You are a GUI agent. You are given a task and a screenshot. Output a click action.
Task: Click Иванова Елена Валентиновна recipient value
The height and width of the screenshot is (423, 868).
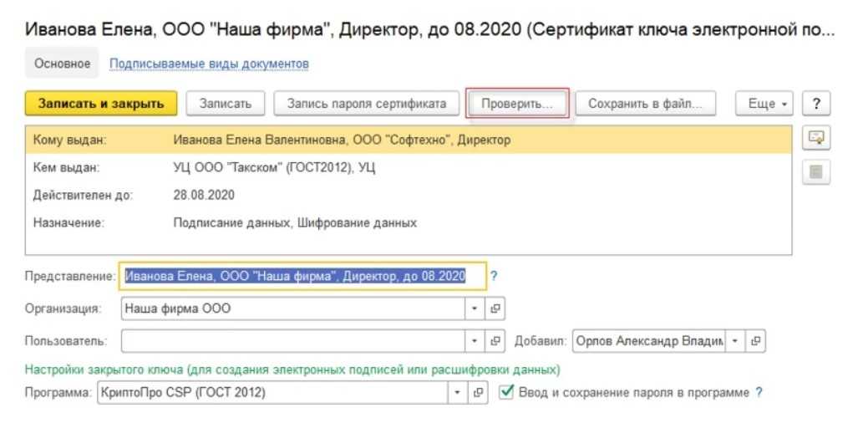342,140
